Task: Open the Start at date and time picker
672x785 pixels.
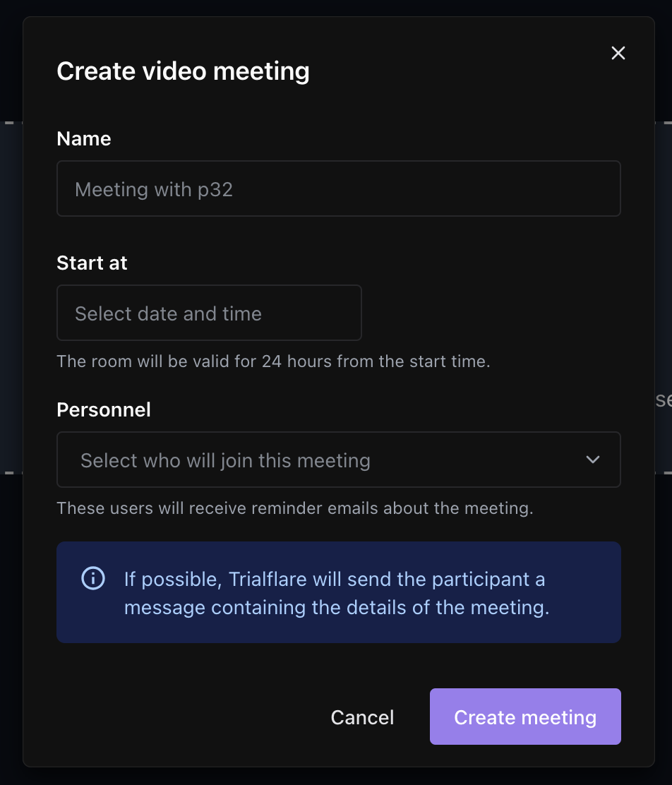Action: (209, 313)
